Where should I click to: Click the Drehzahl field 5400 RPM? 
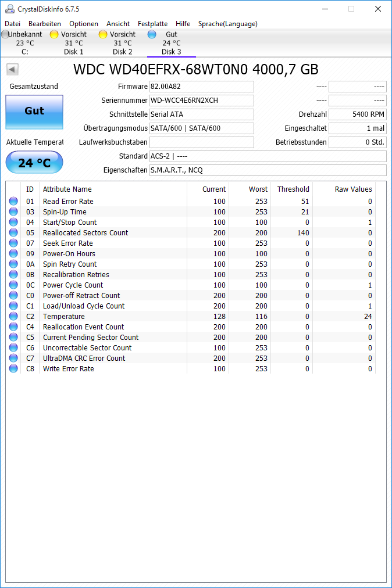point(358,114)
